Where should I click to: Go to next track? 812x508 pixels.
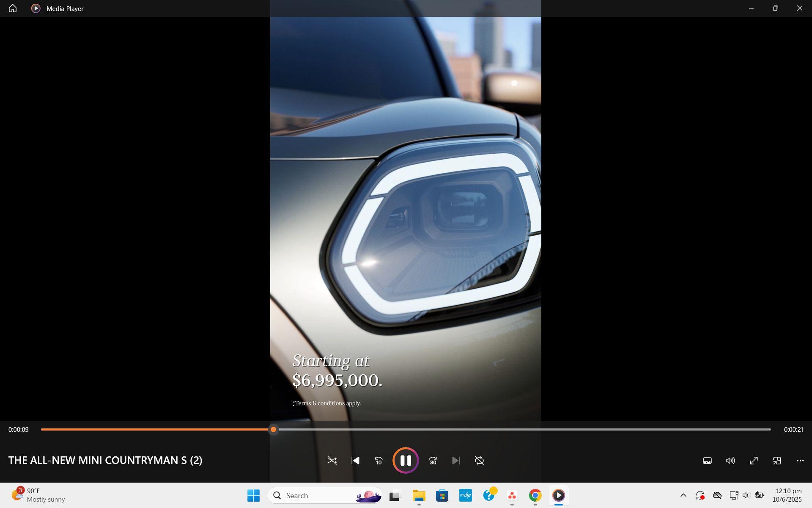click(x=455, y=461)
